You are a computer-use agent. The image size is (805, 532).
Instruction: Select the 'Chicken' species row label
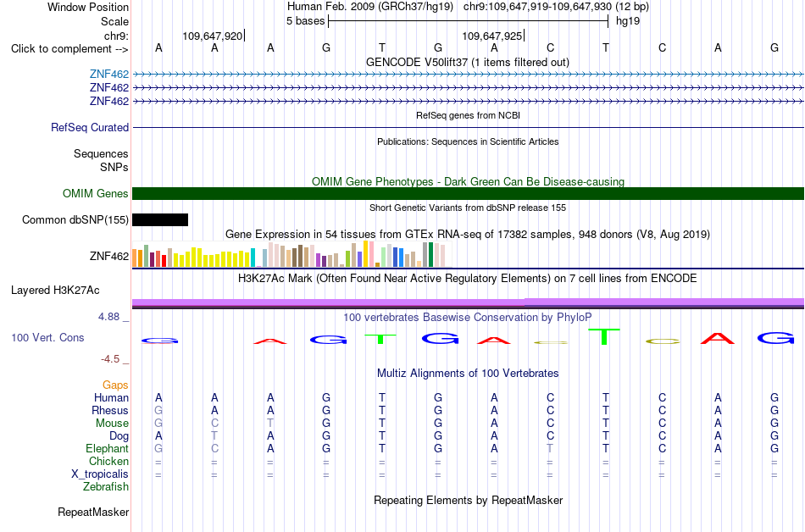108,462
